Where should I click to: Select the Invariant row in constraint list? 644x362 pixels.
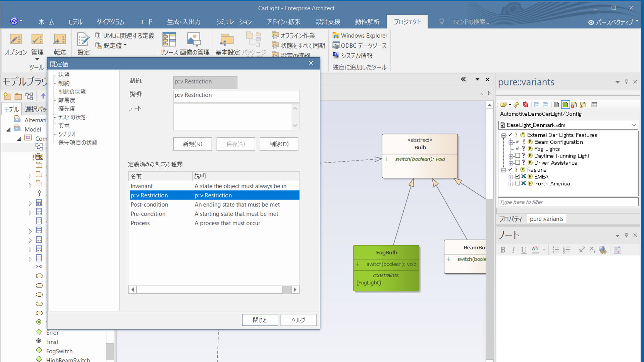(214, 186)
